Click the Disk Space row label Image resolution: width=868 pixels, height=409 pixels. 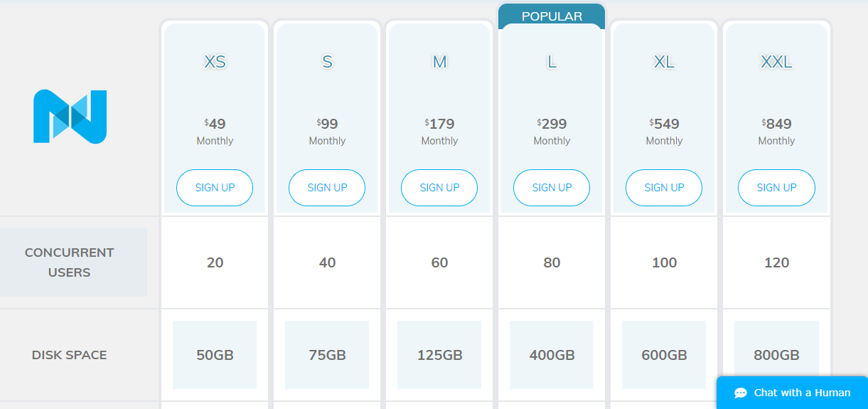(x=69, y=355)
